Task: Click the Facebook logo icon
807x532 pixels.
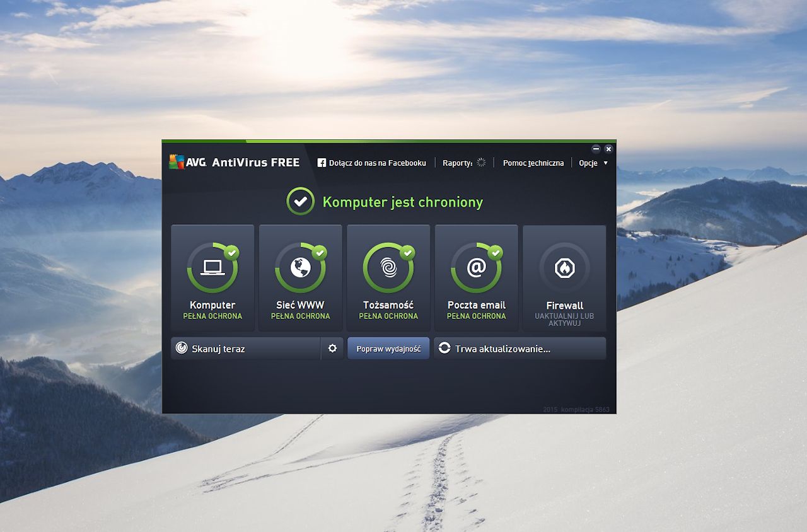Action: point(322,163)
